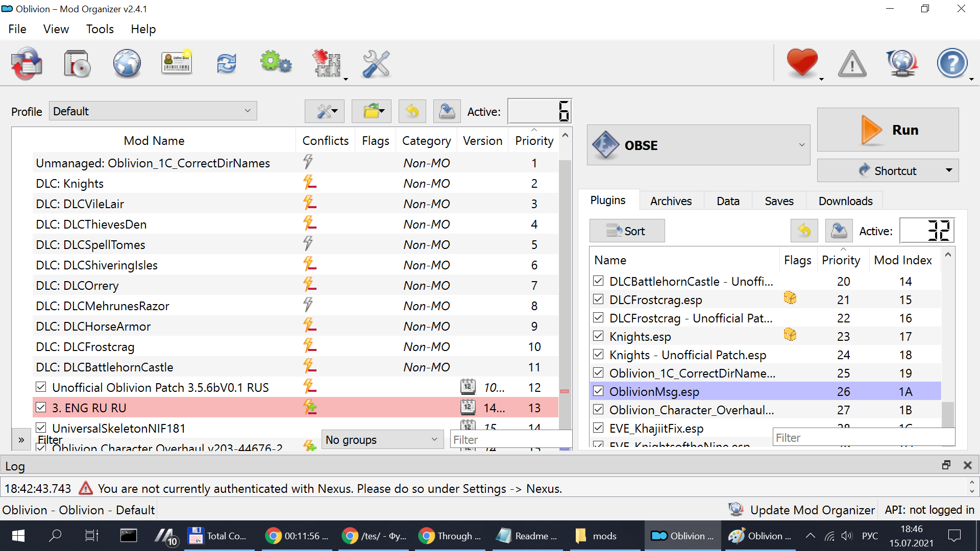Open the File menu

[x=17, y=29]
